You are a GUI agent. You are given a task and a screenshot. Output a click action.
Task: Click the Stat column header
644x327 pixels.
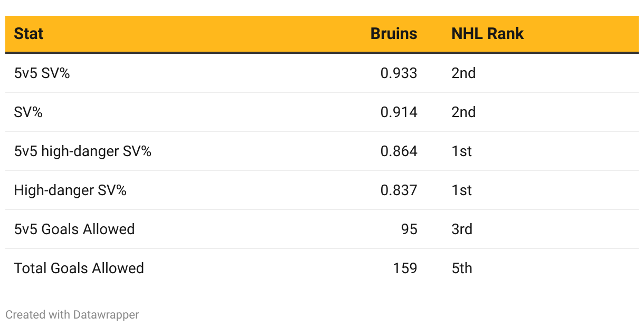(29, 34)
